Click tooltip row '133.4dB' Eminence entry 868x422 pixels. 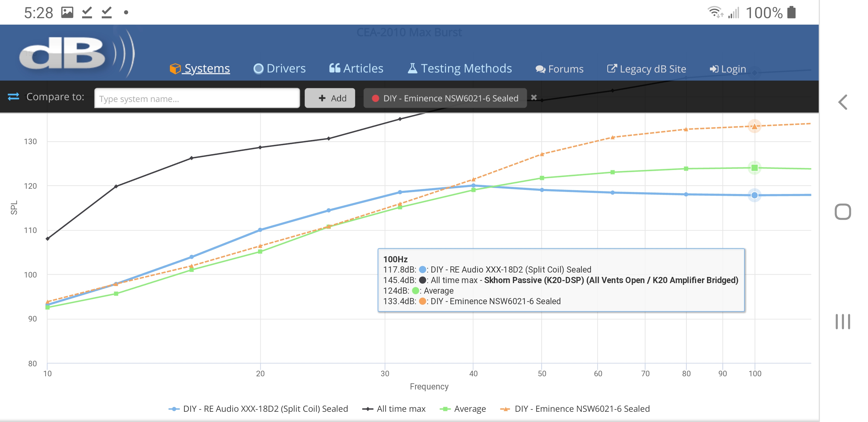472,301
